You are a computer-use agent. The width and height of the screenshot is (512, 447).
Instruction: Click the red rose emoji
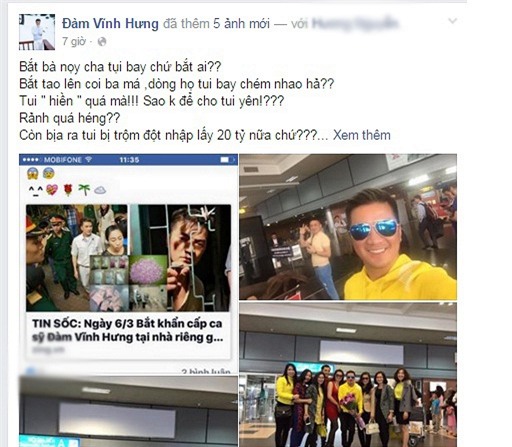tap(68, 190)
